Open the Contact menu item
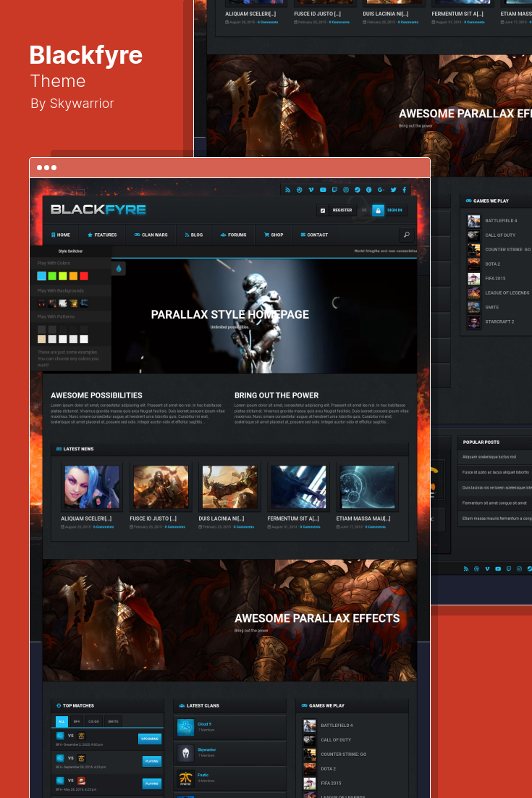Viewport: 532px width, 798px height. click(314, 235)
